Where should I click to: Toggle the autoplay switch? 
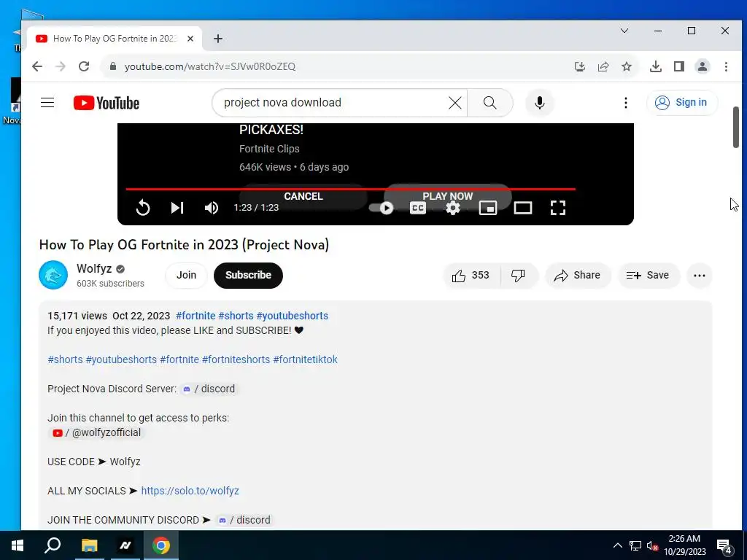point(381,208)
